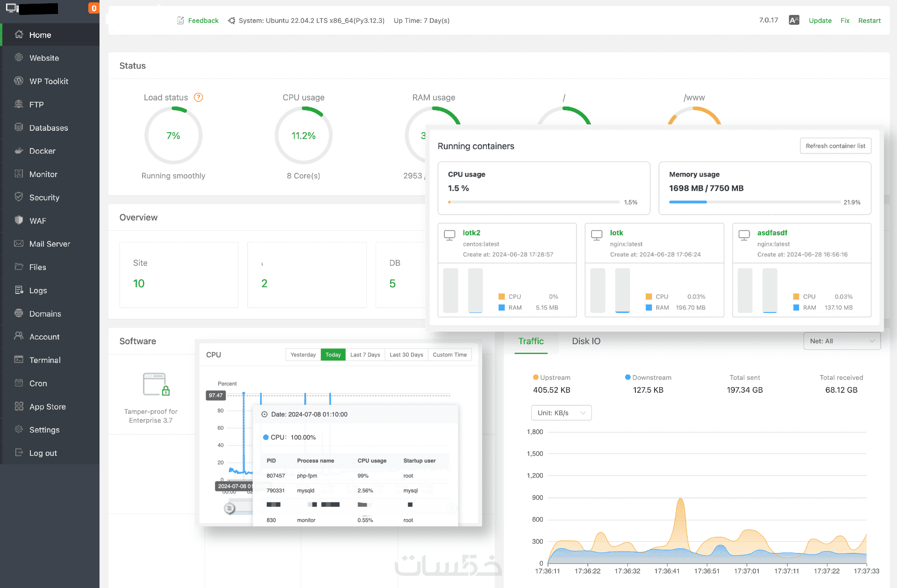Switch to the Disk IO tab
Image resolution: width=897 pixels, height=588 pixels.
[586, 341]
